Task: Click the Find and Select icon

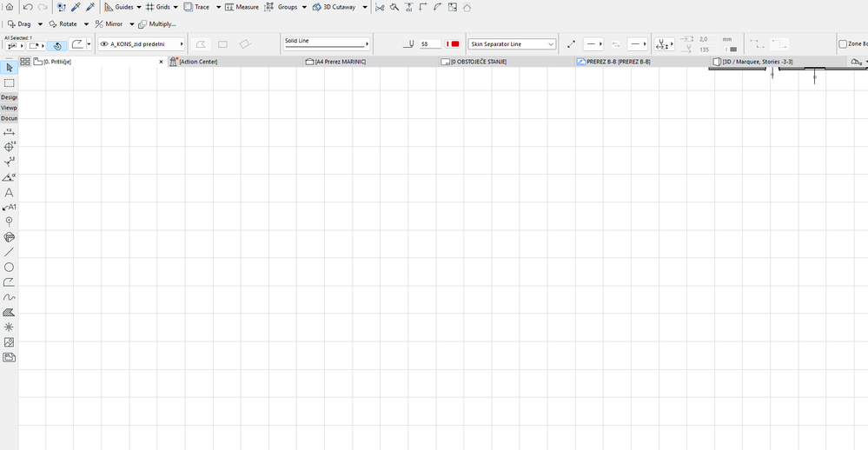Action: click(x=62, y=7)
